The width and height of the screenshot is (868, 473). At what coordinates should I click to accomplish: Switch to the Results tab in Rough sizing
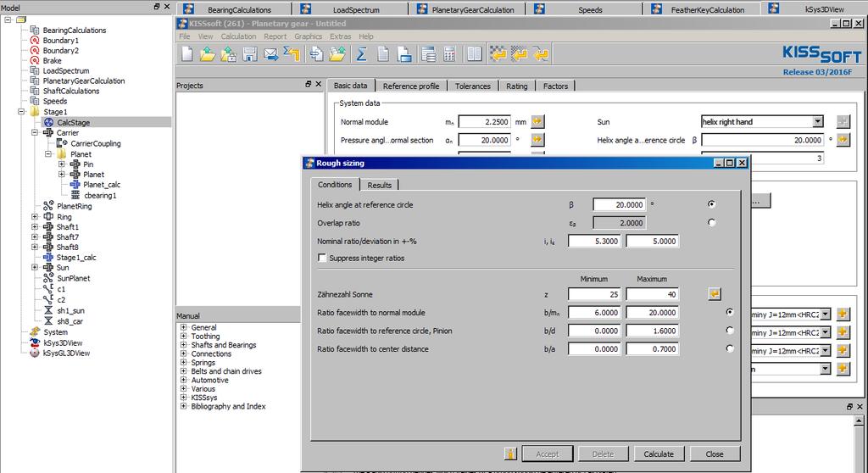pyautogui.click(x=379, y=185)
